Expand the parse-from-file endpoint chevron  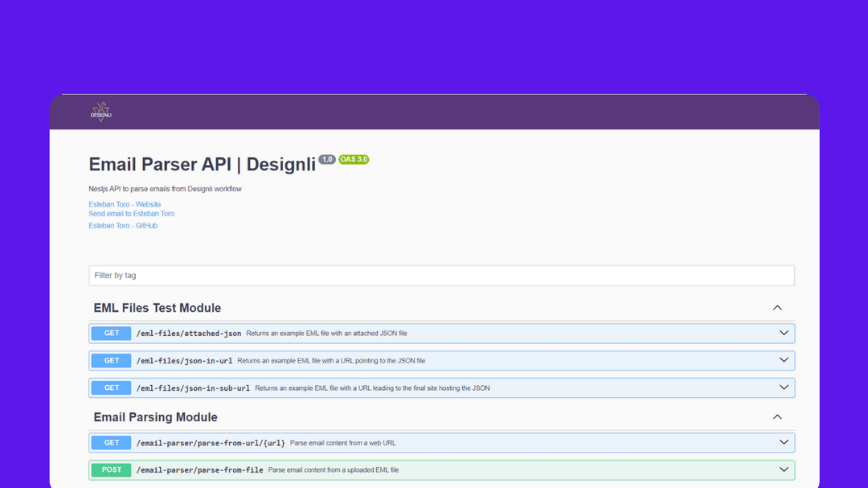pyautogui.click(x=784, y=470)
